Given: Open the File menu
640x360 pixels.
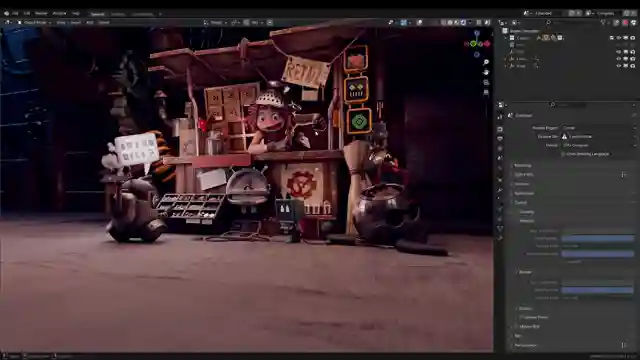Looking at the screenshot, I should coord(15,13).
